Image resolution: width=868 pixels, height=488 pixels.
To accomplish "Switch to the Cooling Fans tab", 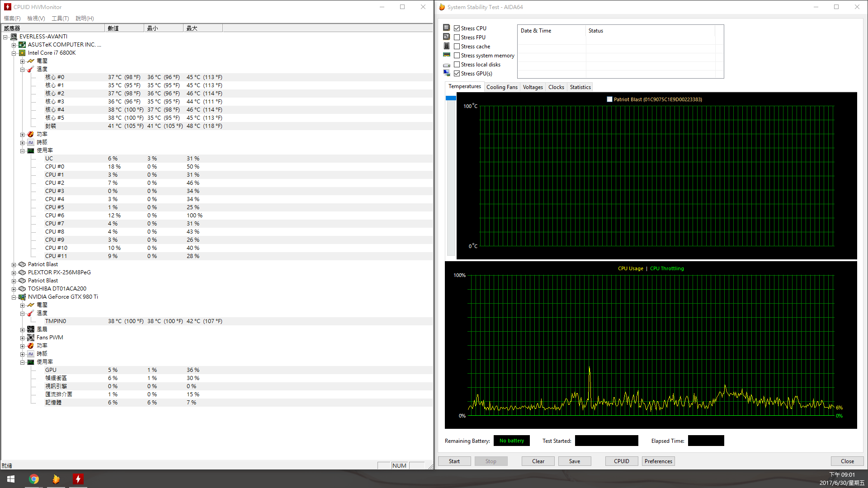I will [x=502, y=87].
